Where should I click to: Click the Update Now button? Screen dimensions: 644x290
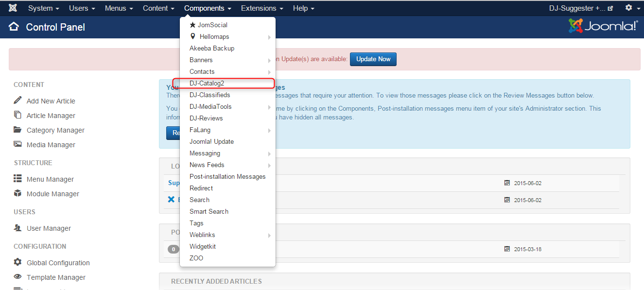(373, 59)
